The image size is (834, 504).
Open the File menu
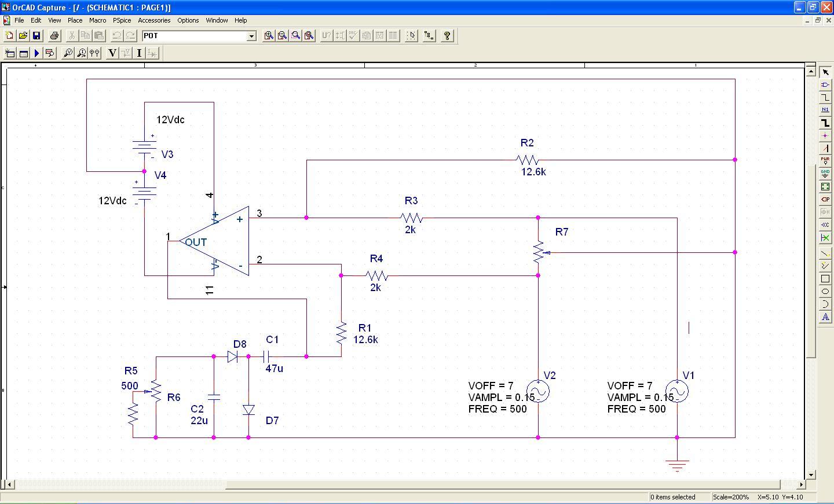tap(19, 20)
